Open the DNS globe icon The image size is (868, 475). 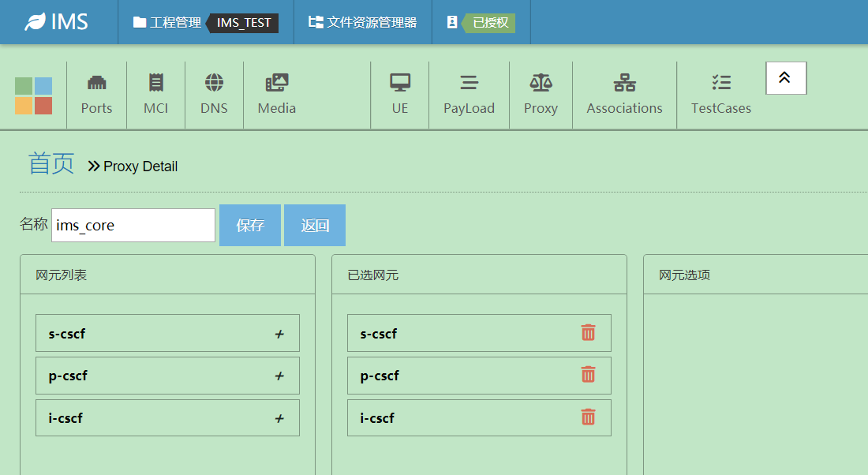(214, 83)
